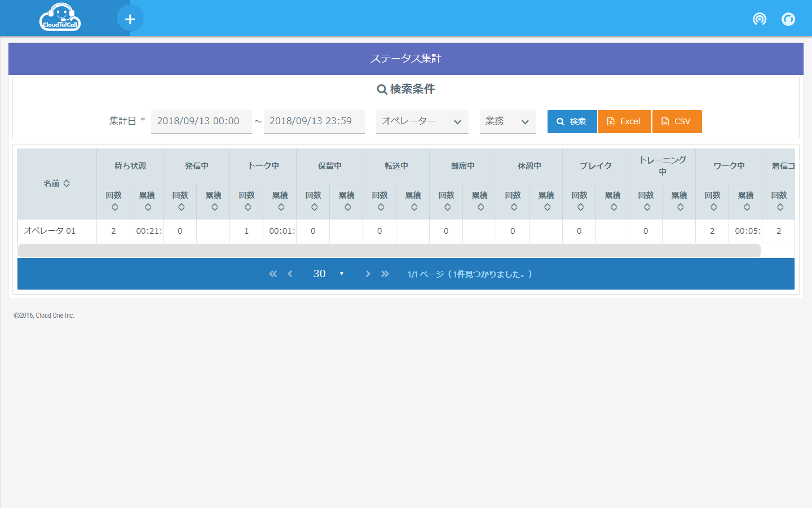Screen dimensions: 812x508
Task: Sort 発信中 累積 column
Action: [x=213, y=201]
